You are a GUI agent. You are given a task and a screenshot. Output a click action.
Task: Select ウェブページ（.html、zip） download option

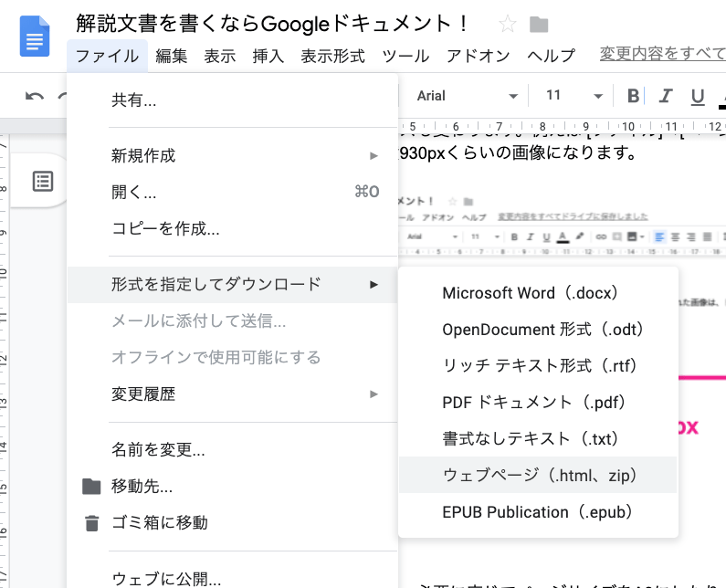tap(538, 475)
